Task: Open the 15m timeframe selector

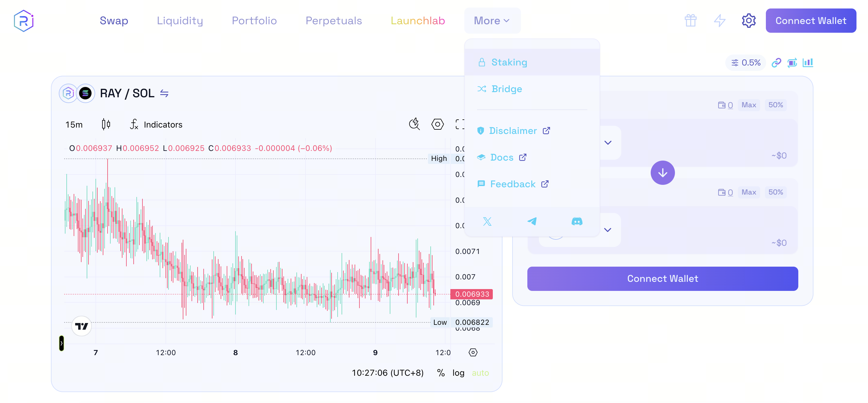Action: coord(74,125)
